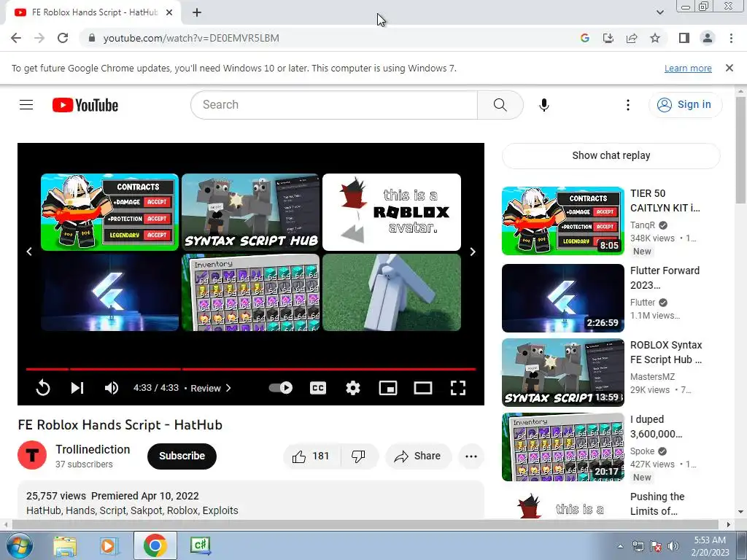Search with your voice microphone
The width and height of the screenshot is (747, 560).
click(x=544, y=105)
